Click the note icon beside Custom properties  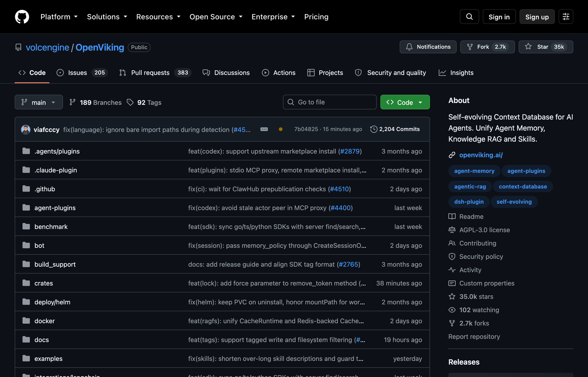pos(452,283)
